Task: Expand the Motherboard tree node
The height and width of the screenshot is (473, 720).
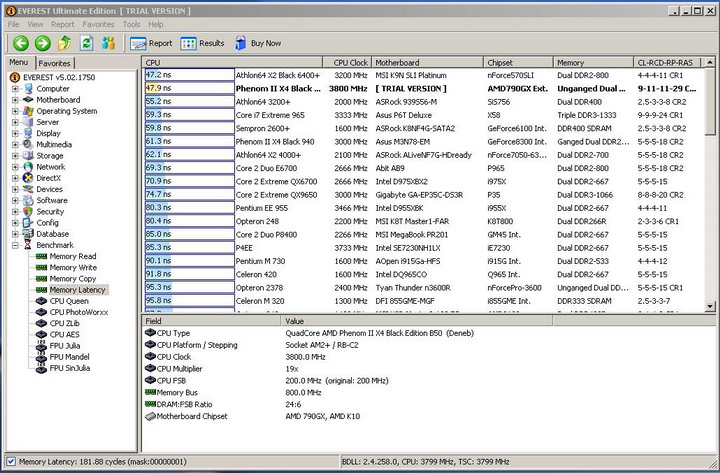Action: 15,100
